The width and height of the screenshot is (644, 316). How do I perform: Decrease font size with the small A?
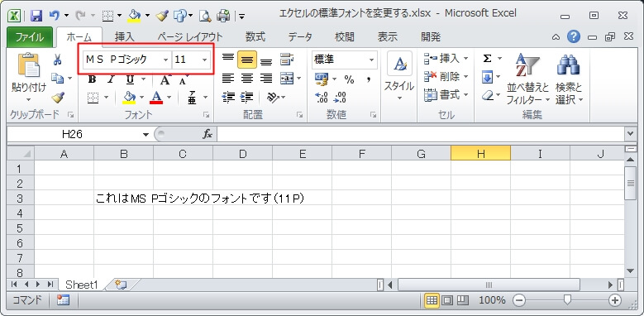[x=184, y=79]
